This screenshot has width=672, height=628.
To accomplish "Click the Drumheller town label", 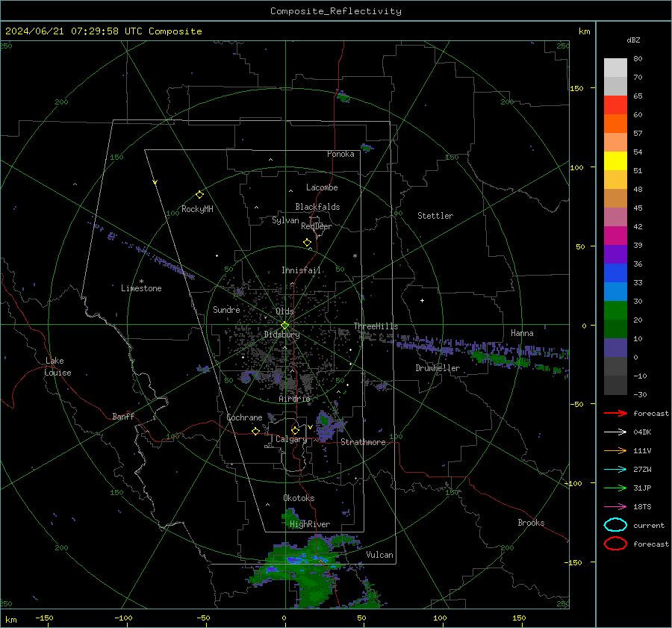I will pyautogui.click(x=438, y=368).
